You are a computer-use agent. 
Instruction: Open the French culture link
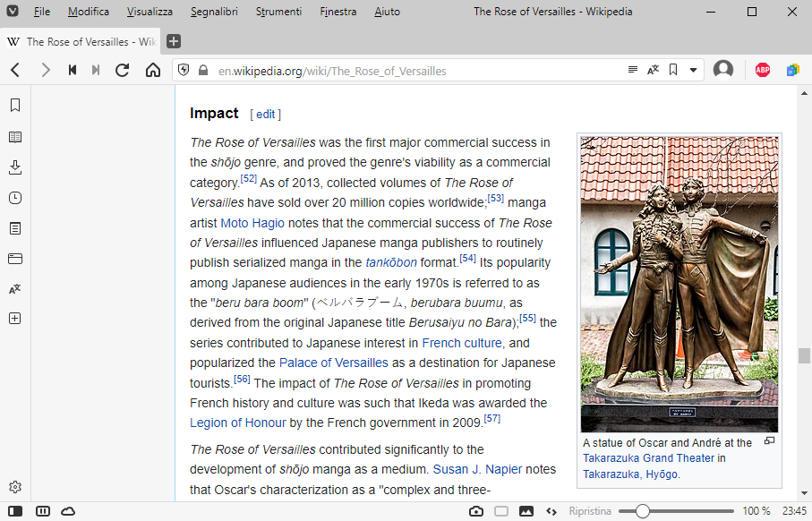click(462, 343)
